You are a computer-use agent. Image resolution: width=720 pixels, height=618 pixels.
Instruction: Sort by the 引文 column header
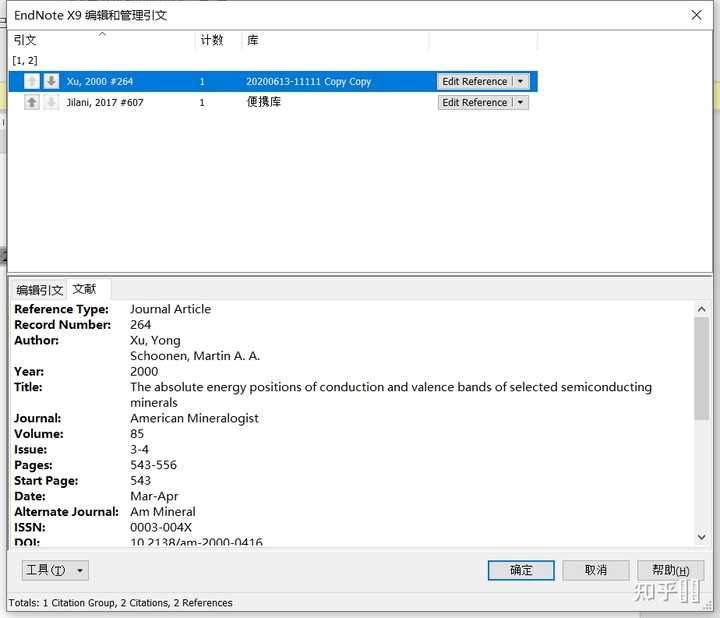[x=102, y=40]
